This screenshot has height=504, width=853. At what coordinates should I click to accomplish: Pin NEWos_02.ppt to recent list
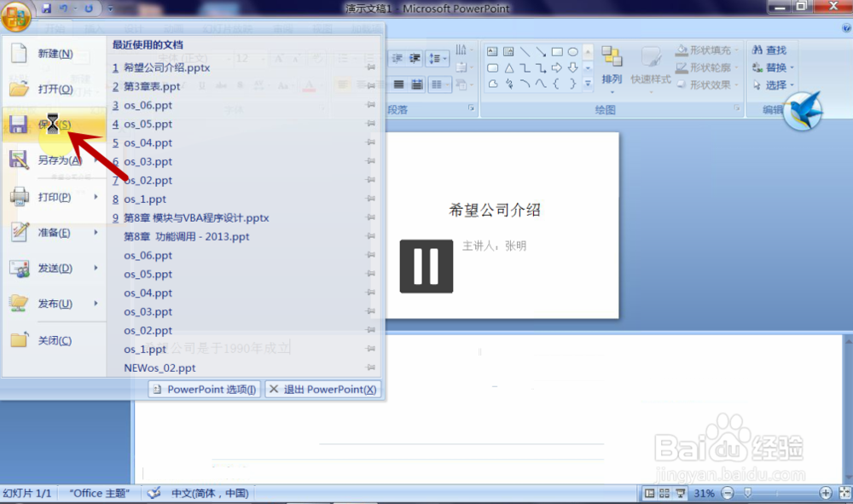[x=370, y=368]
